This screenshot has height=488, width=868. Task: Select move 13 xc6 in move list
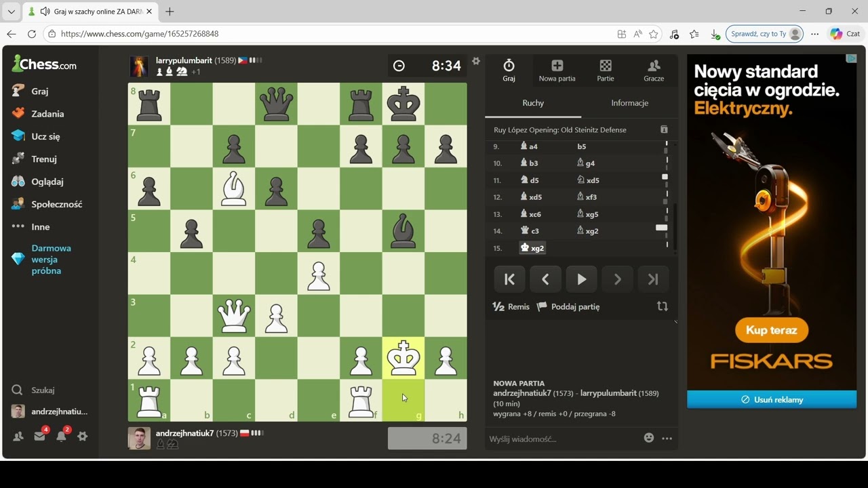pos(530,214)
